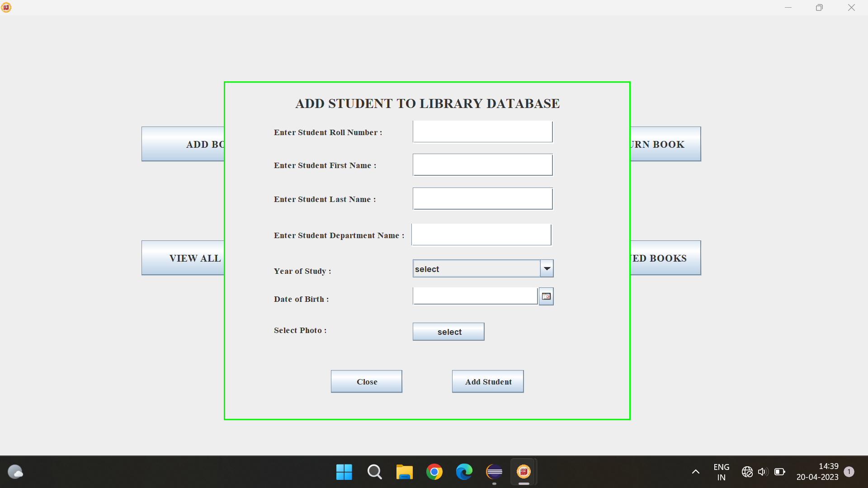Show hidden icons in system tray
868x488 pixels.
point(696,472)
